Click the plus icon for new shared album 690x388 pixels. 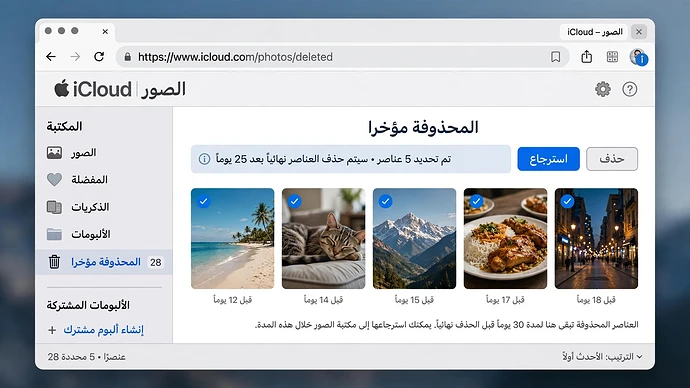[52, 330]
